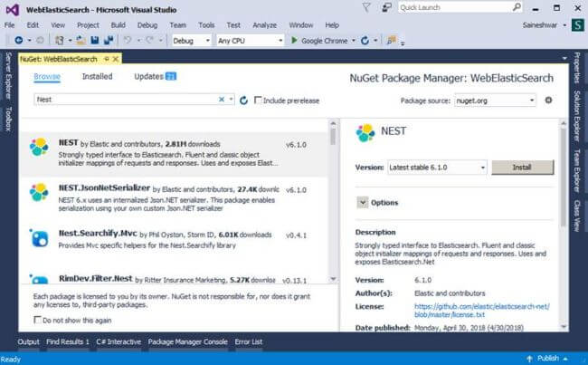This screenshot has width=588, height=365.
Task: Open the Tools menu
Action: click(x=206, y=25)
